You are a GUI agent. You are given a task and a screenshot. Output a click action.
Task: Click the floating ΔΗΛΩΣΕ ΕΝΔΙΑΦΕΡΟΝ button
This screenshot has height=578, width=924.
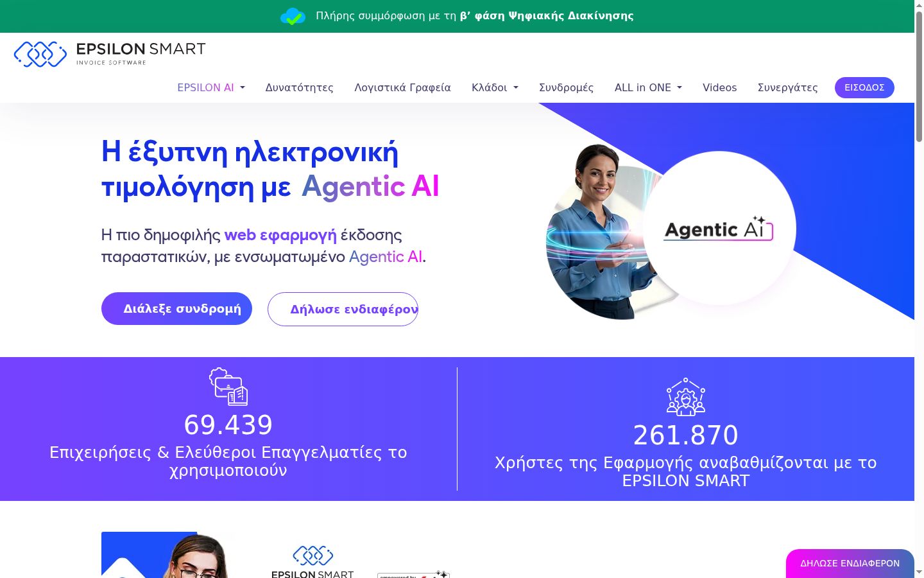850,563
